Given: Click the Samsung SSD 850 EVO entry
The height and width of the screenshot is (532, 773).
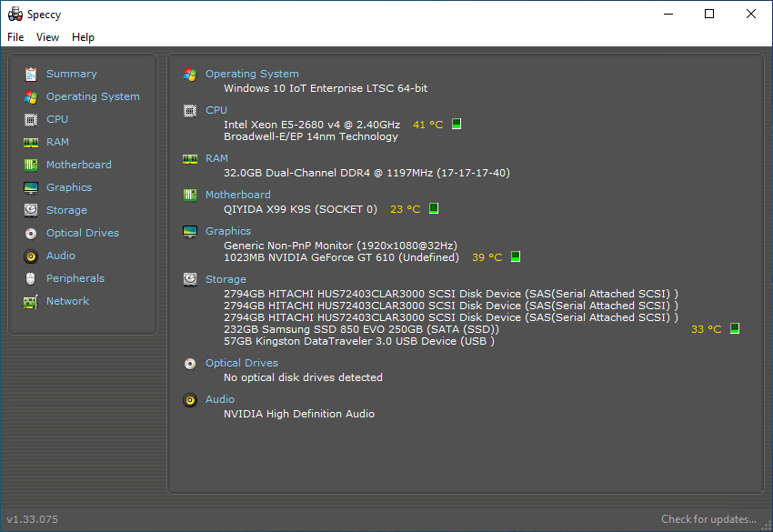Looking at the screenshot, I should [x=361, y=329].
